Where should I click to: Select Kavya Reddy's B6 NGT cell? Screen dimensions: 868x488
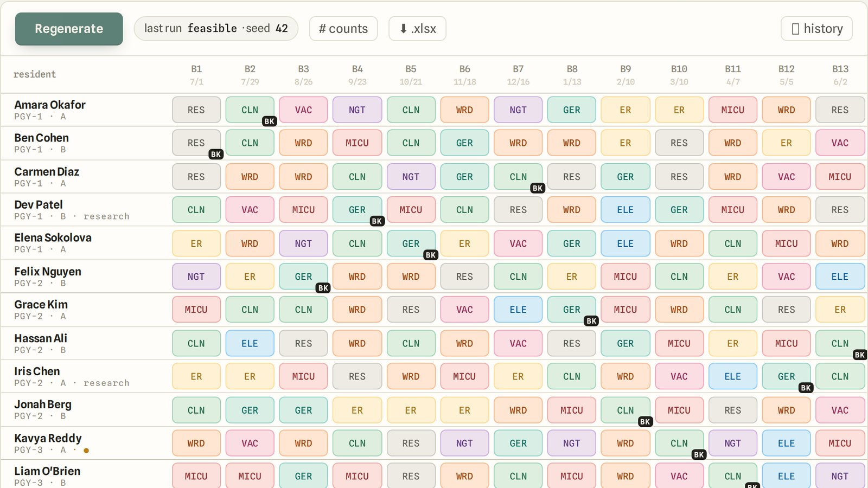(464, 443)
